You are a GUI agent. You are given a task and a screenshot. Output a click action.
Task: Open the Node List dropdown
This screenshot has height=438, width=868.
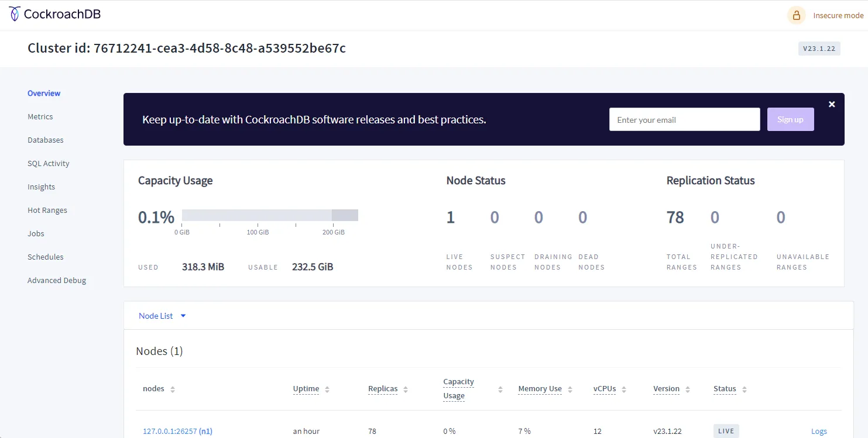(x=162, y=316)
